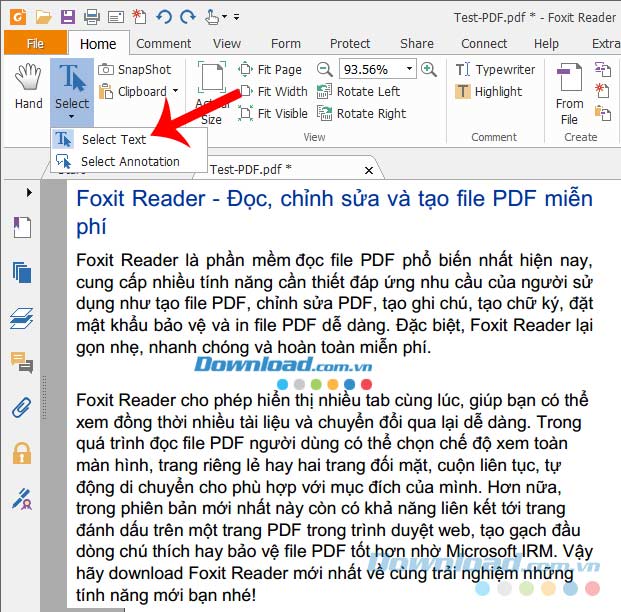Zoom in with plus magnifier
This screenshot has width=621, height=612.
coord(429,70)
